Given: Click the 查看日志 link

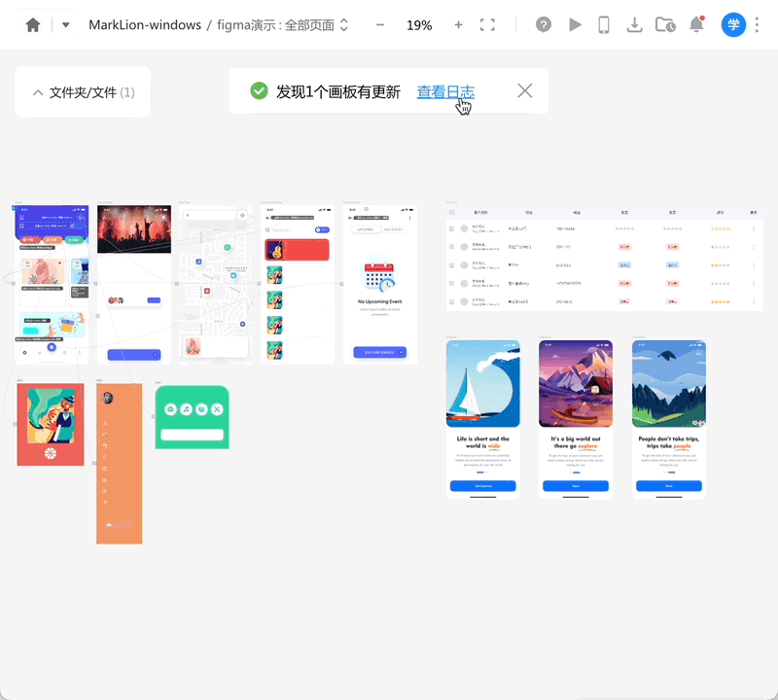Looking at the screenshot, I should point(445,89).
